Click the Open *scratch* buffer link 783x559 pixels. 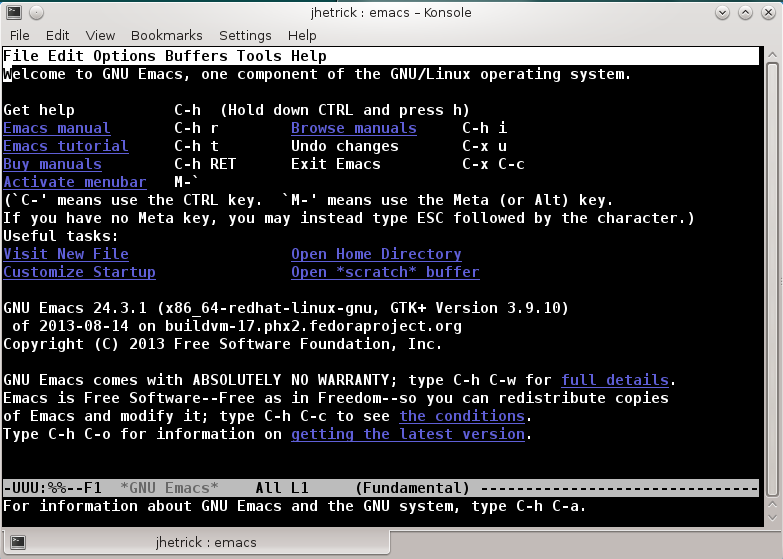[x=385, y=272]
